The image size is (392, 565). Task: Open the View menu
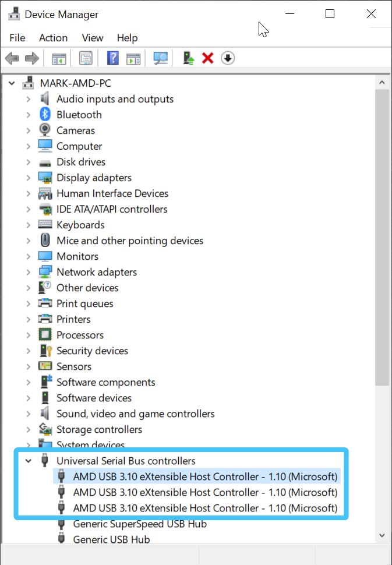point(92,38)
